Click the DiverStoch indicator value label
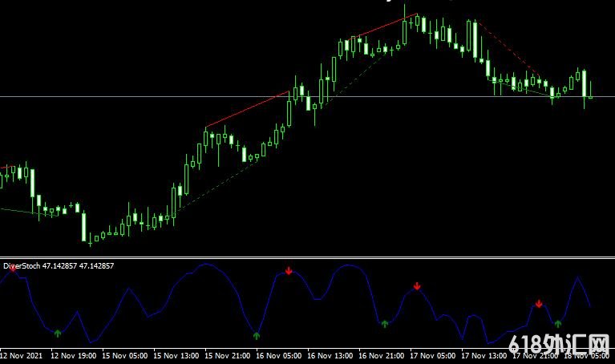The height and width of the screenshot is (364, 615). [x=59, y=265]
